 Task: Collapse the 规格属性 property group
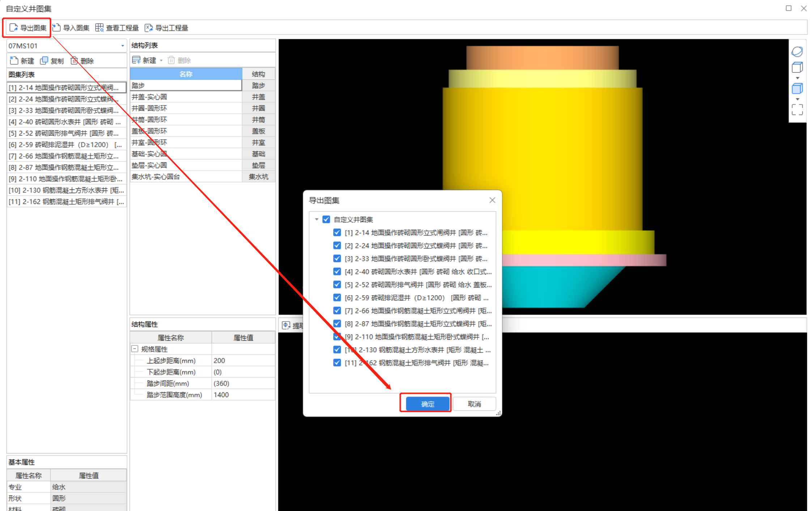[135, 349]
